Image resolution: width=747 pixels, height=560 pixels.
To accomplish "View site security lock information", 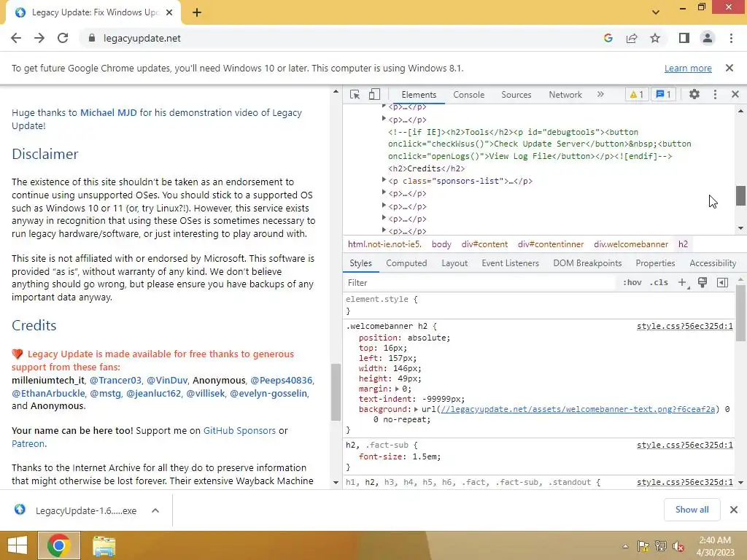I will click(92, 38).
